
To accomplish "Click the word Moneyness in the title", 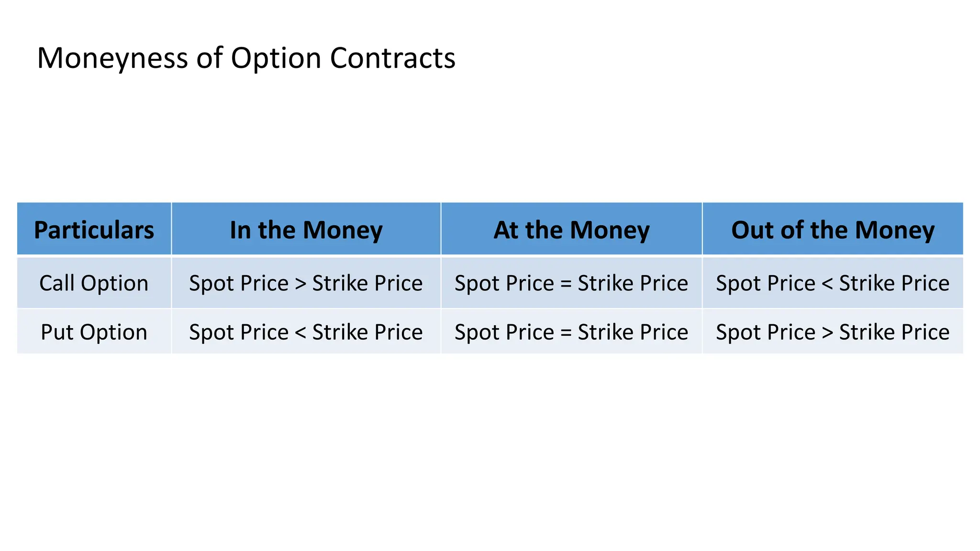I will (x=113, y=58).
